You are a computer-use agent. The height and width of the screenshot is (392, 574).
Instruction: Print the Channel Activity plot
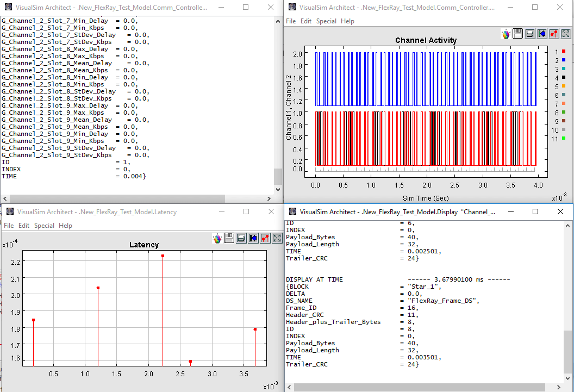pos(529,34)
